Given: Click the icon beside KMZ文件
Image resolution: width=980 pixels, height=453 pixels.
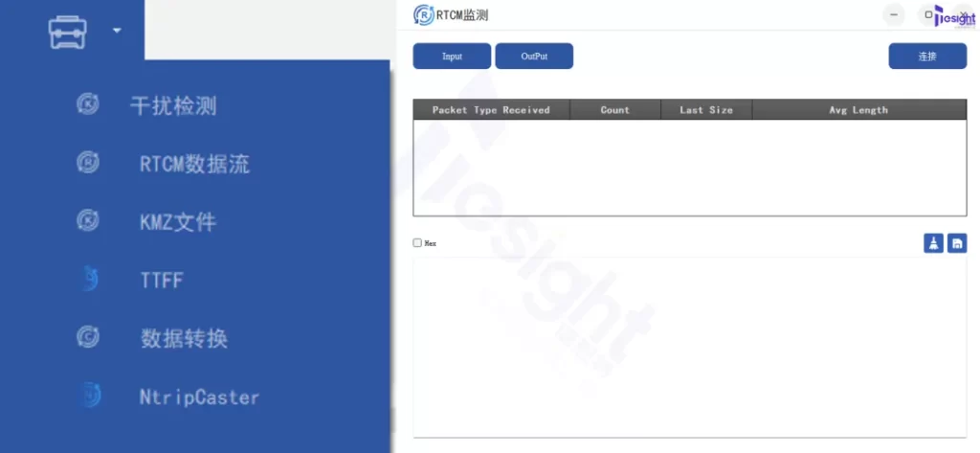Looking at the screenshot, I should pos(88,221).
